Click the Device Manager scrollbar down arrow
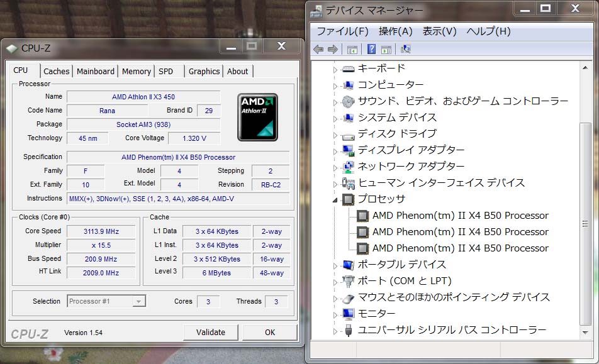The height and width of the screenshot is (364, 599). click(x=585, y=333)
